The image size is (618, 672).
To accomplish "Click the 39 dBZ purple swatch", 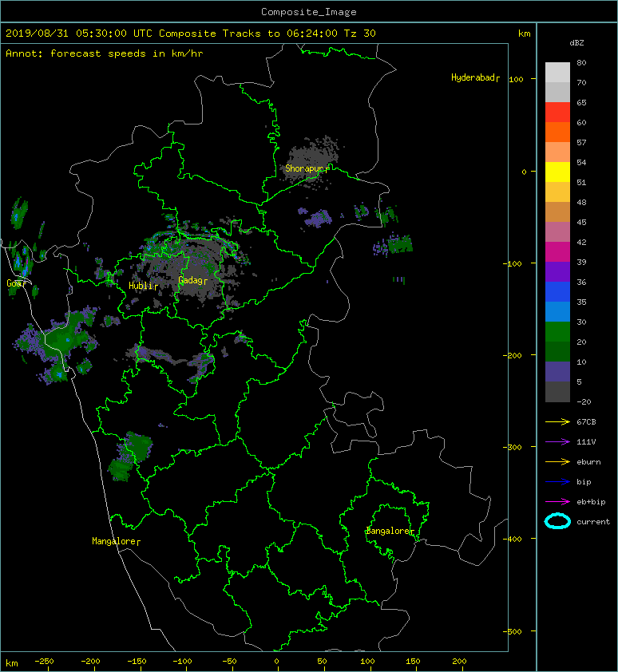I will point(557,271).
